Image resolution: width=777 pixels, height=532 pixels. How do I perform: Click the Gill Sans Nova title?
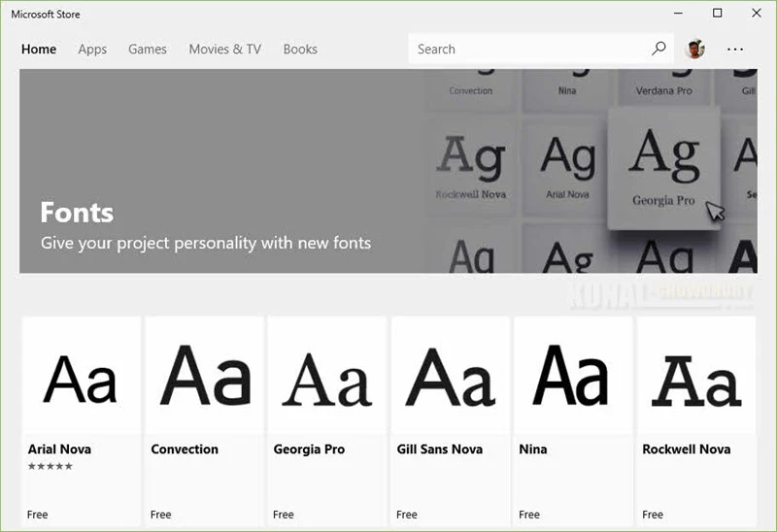(440, 449)
